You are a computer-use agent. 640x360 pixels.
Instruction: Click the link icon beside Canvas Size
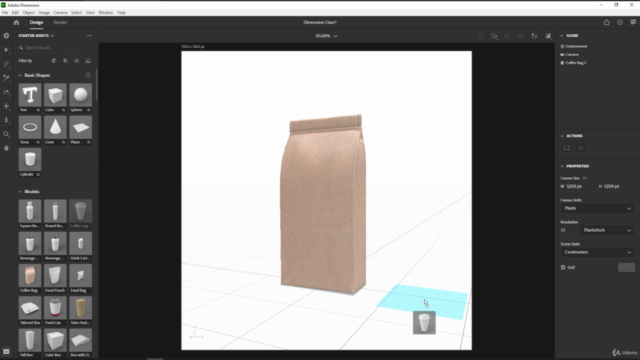click(x=585, y=178)
